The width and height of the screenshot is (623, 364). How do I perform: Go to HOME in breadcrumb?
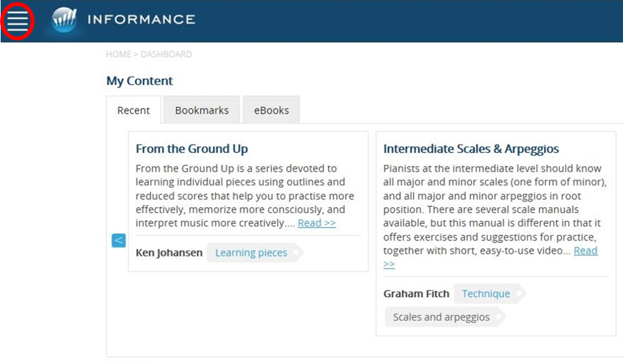pos(118,54)
